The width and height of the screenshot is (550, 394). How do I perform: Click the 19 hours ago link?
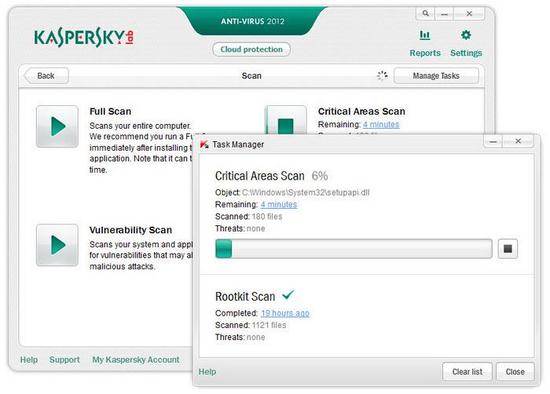[285, 313]
